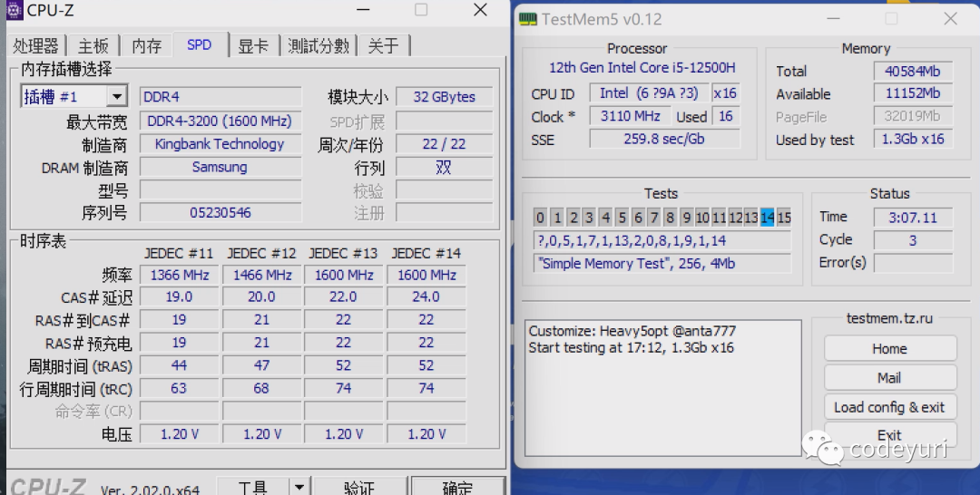Open the 内存 tab

147,45
